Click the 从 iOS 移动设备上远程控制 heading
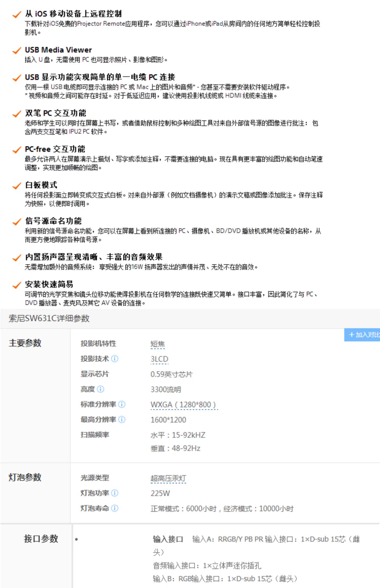Image resolution: width=380 pixels, height=588 pixels. (73, 13)
